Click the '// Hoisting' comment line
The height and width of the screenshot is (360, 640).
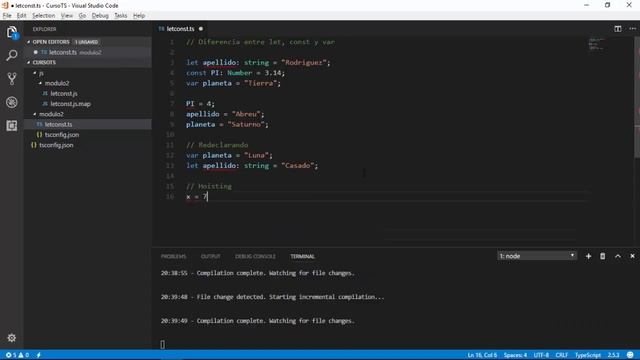pyautogui.click(x=209, y=186)
